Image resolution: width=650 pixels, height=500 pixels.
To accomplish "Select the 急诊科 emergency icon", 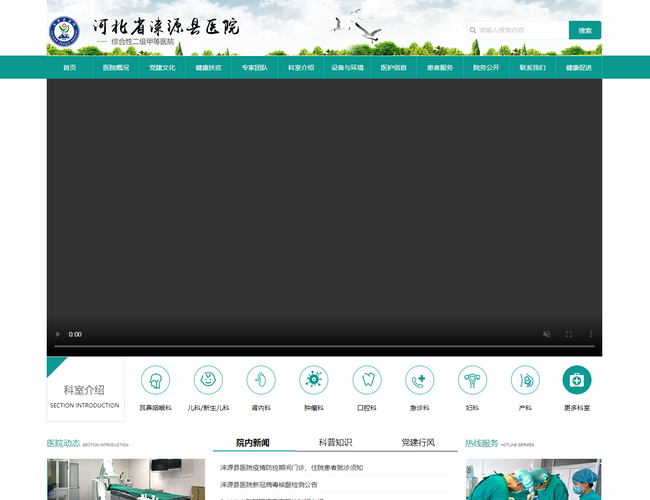I will coord(420,380).
